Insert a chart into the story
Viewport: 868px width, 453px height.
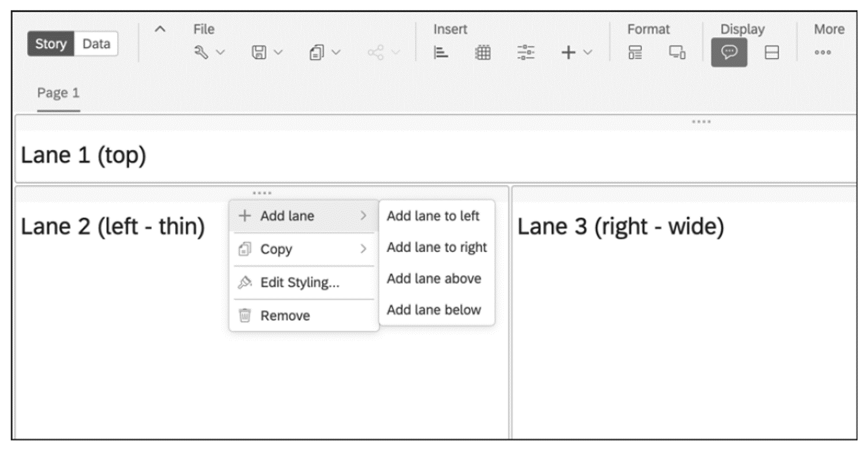441,52
